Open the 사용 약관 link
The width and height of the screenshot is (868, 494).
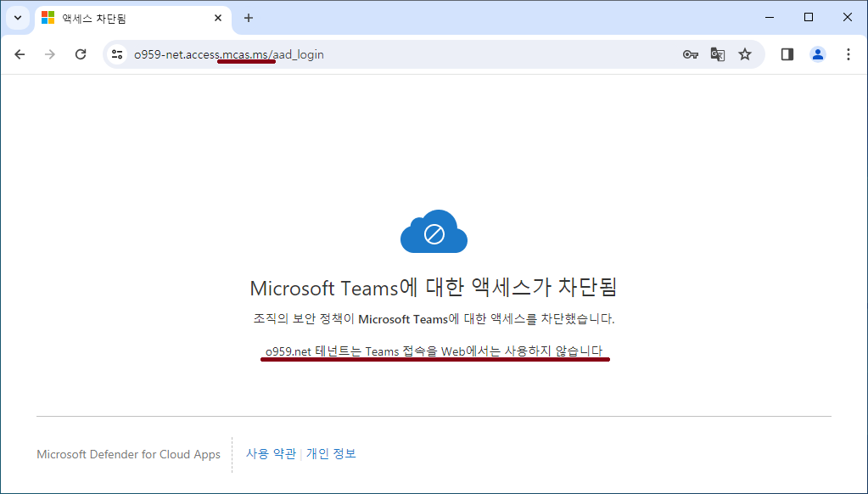point(271,453)
